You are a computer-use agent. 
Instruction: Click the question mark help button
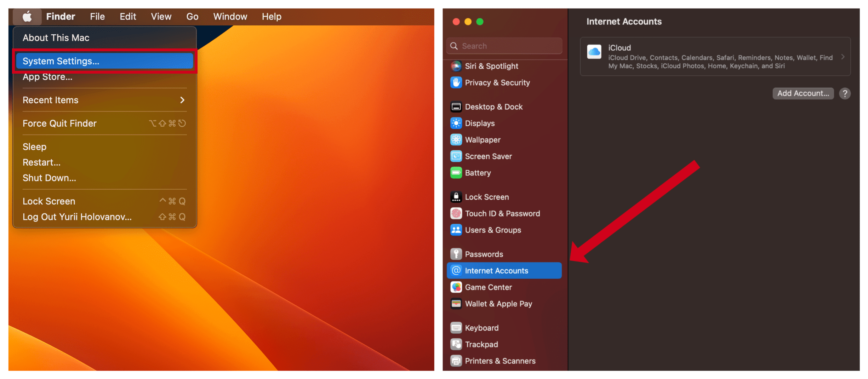pos(845,93)
